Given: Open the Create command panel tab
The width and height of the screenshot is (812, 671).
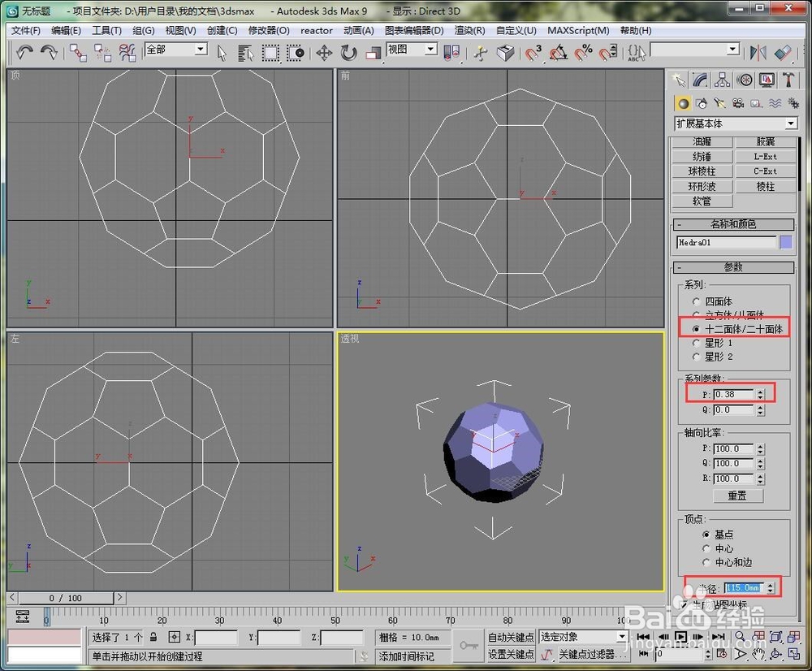Looking at the screenshot, I should (678, 80).
